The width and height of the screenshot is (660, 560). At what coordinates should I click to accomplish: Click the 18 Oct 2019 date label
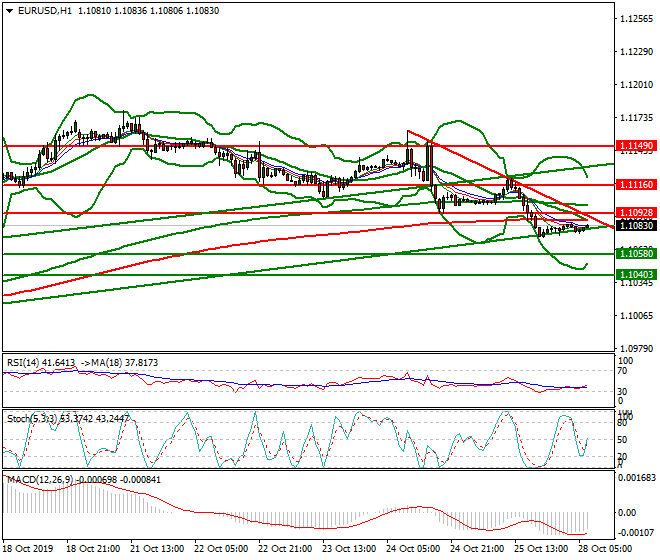[x=28, y=549]
